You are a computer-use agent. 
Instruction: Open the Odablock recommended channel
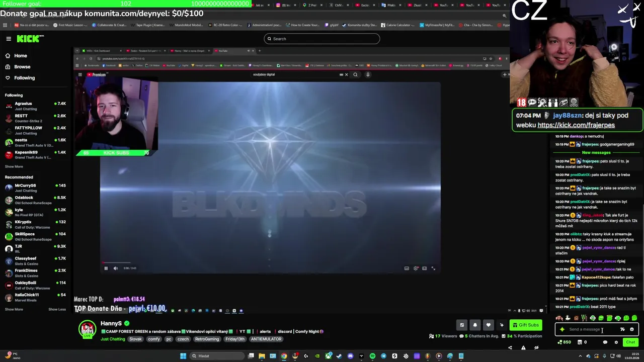[35, 200]
